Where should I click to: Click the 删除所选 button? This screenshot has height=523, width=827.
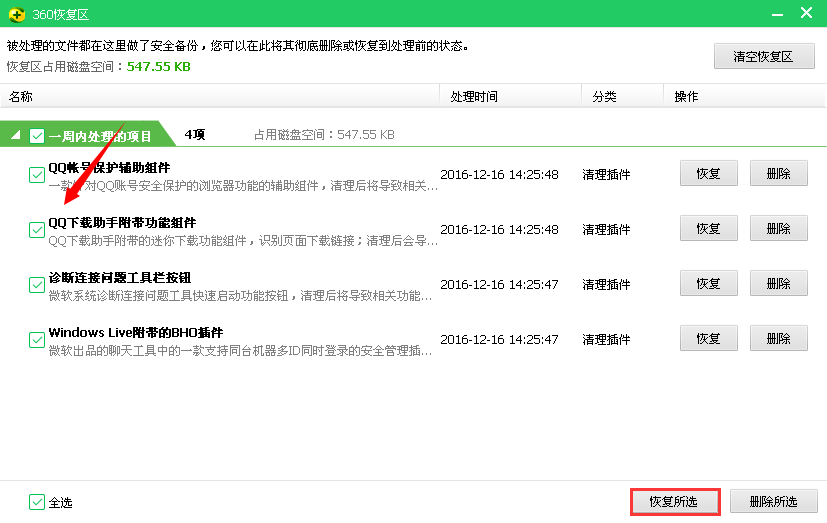(x=773, y=501)
